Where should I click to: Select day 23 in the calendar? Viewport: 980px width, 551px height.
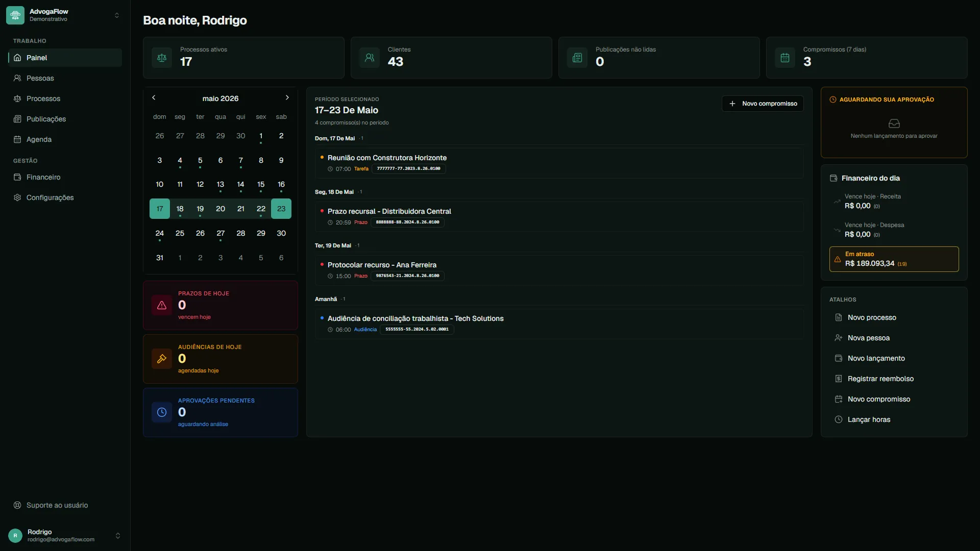point(281,209)
